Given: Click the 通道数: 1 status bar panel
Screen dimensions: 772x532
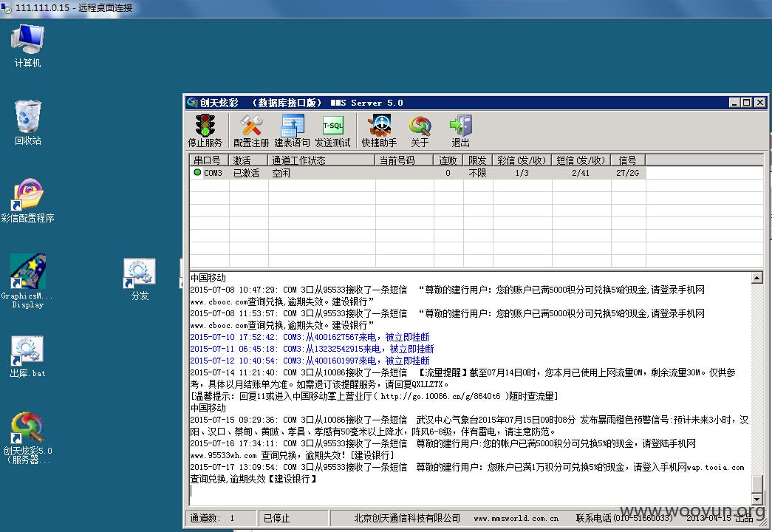Looking at the screenshot, I should 222,518.
